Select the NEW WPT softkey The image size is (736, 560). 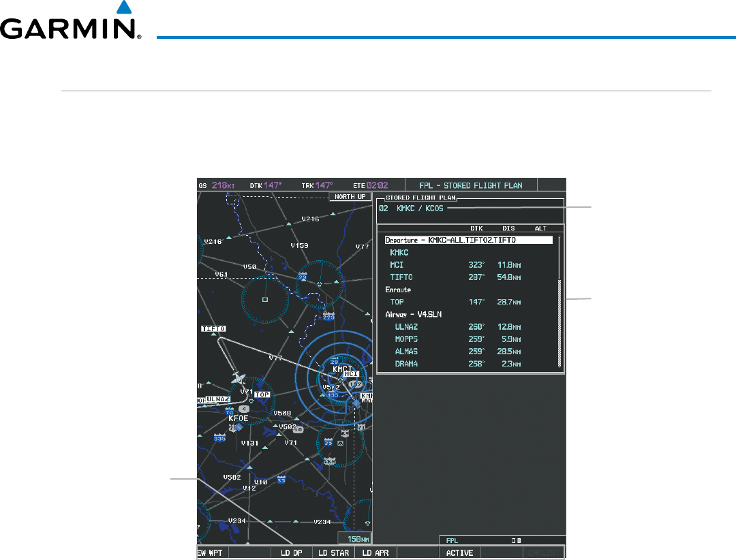209,553
